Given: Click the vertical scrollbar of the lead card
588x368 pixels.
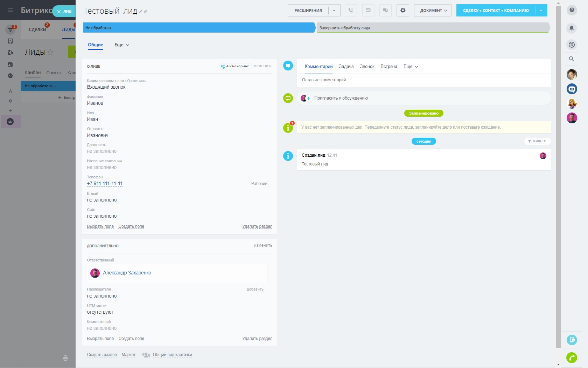Looking at the screenshot, I should coord(558,177).
